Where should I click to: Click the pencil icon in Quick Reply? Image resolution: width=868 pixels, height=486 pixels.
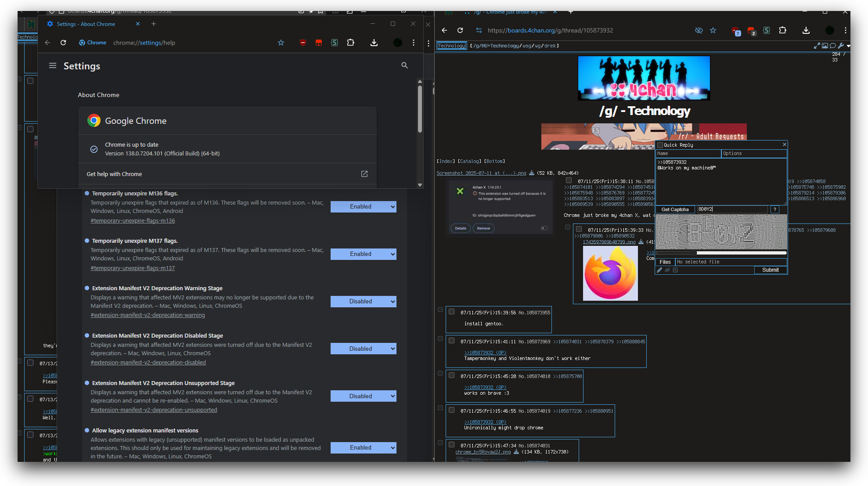coord(659,270)
